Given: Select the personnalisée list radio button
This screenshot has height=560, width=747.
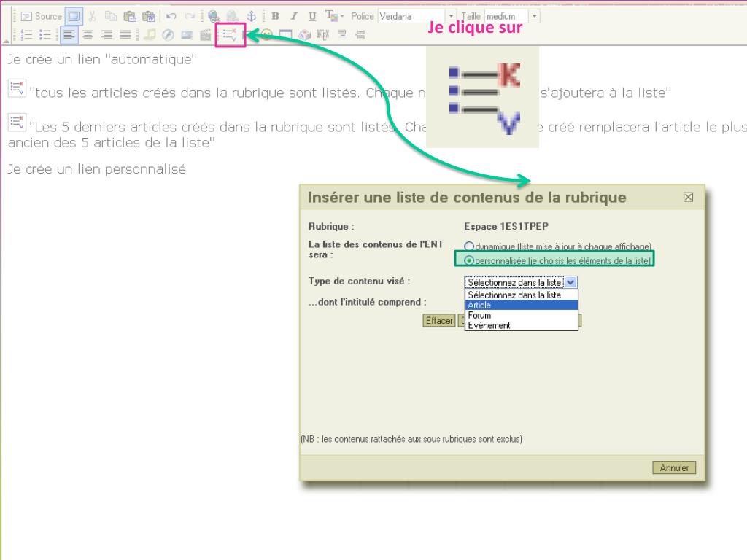Looking at the screenshot, I should point(469,260).
